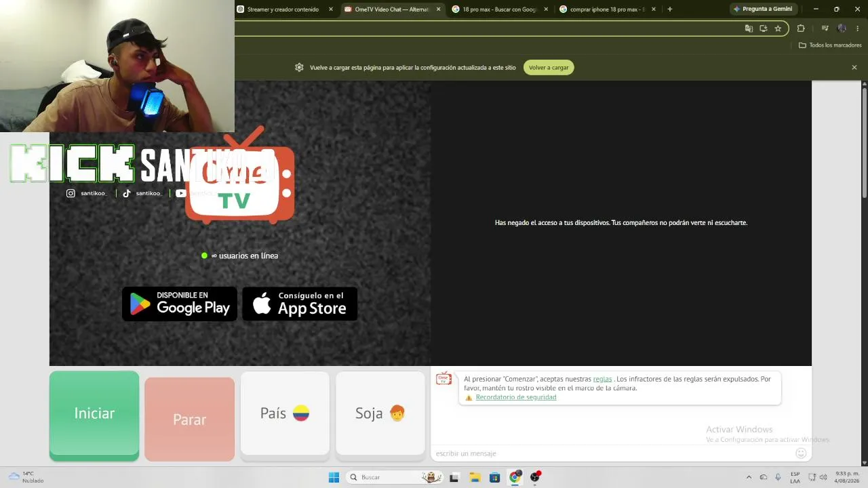This screenshot has width=868, height=488.
Task: Open the clock showing 9:33 p. m.
Action: (x=848, y=477)
